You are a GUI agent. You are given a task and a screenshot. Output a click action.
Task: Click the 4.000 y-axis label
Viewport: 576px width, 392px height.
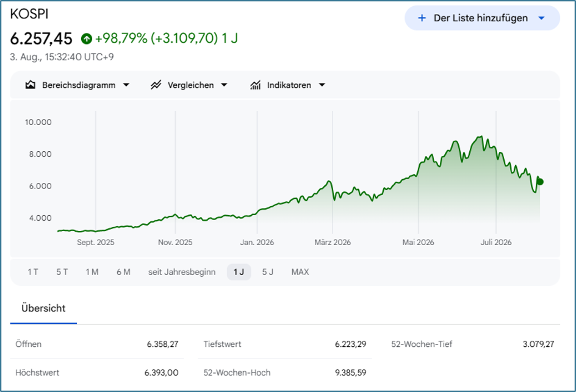click(x=40, y=218)
